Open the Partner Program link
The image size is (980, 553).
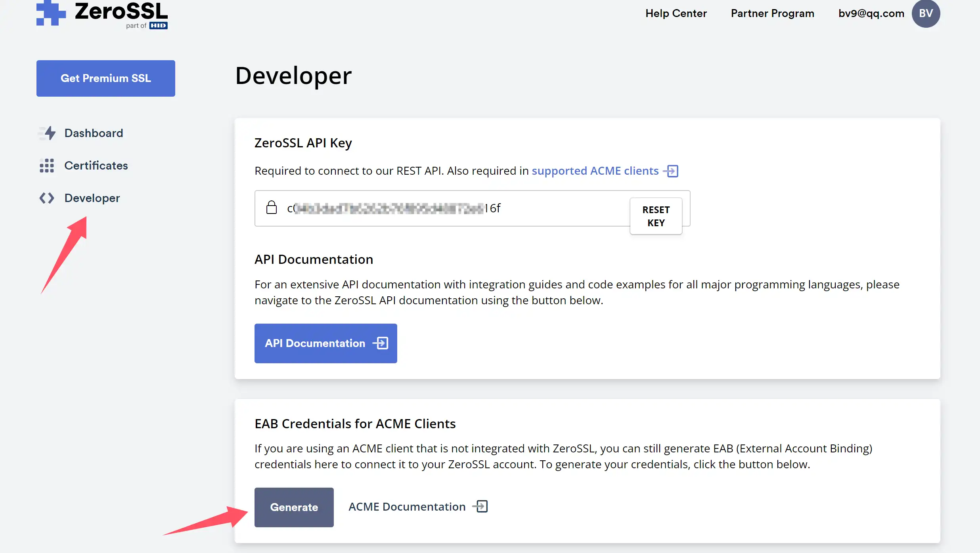(772, 13)
